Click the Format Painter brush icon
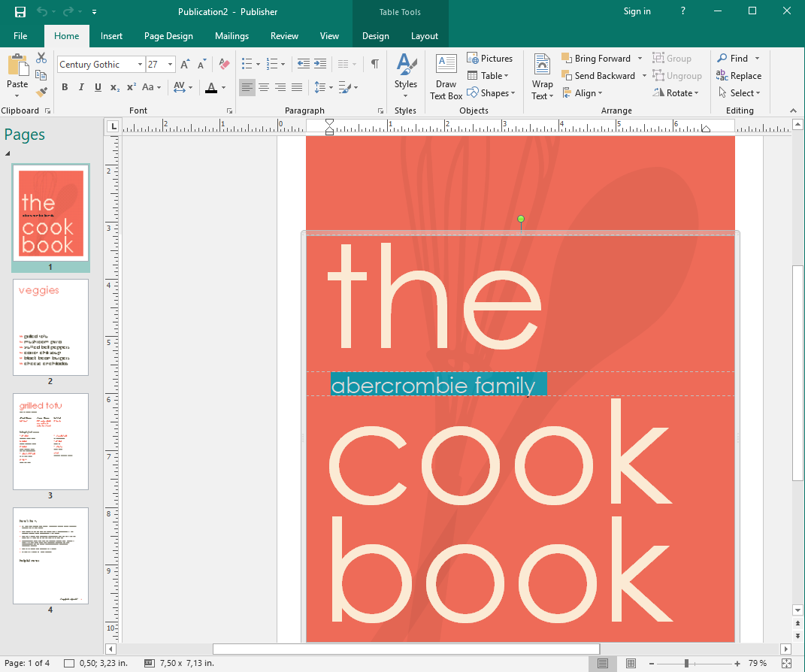The image size is (805, 672). [41, 92]
